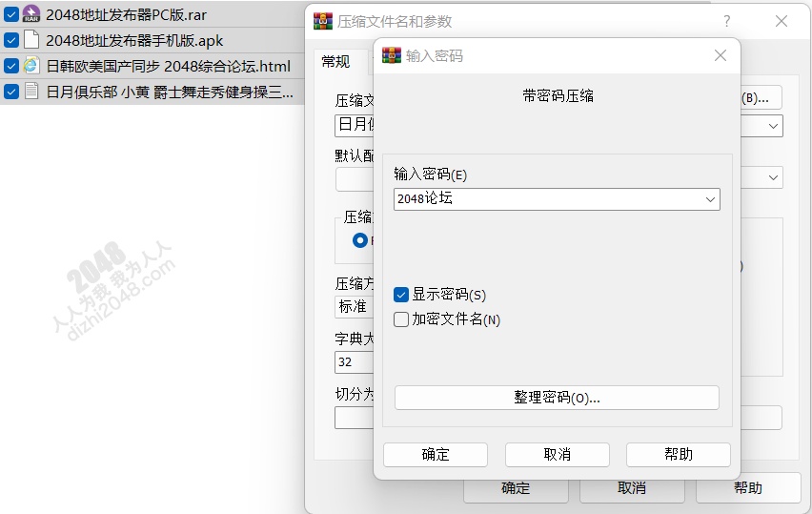Uncheck the 显示密码(S) checkbox
This screenshot has width=812, height=514.
pos(401,295)
